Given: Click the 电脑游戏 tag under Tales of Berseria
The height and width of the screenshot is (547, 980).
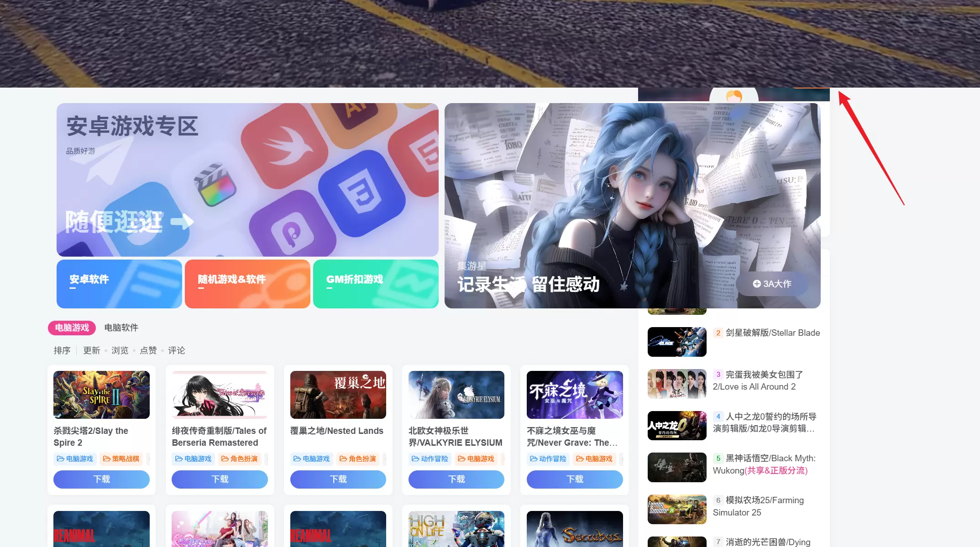Looking at the screenshot, I should click(x=193, y=458).
